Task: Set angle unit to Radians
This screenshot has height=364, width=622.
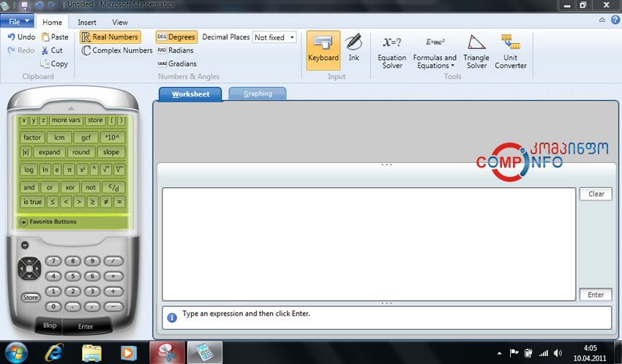Action: 176,50
